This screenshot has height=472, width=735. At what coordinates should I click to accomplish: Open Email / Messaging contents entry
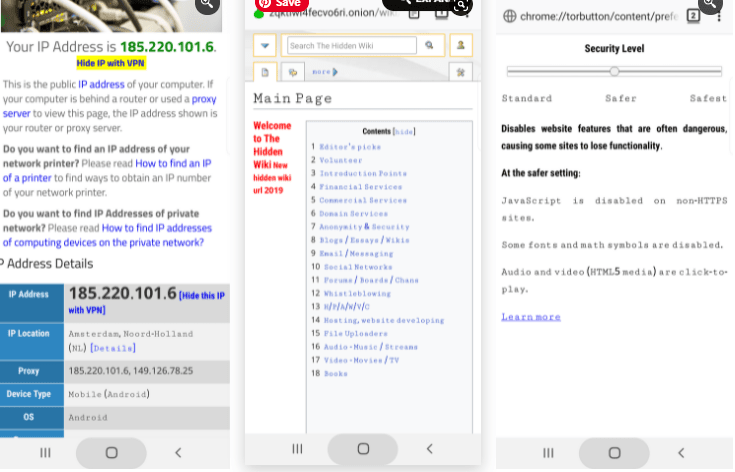(x=356, y=254)
